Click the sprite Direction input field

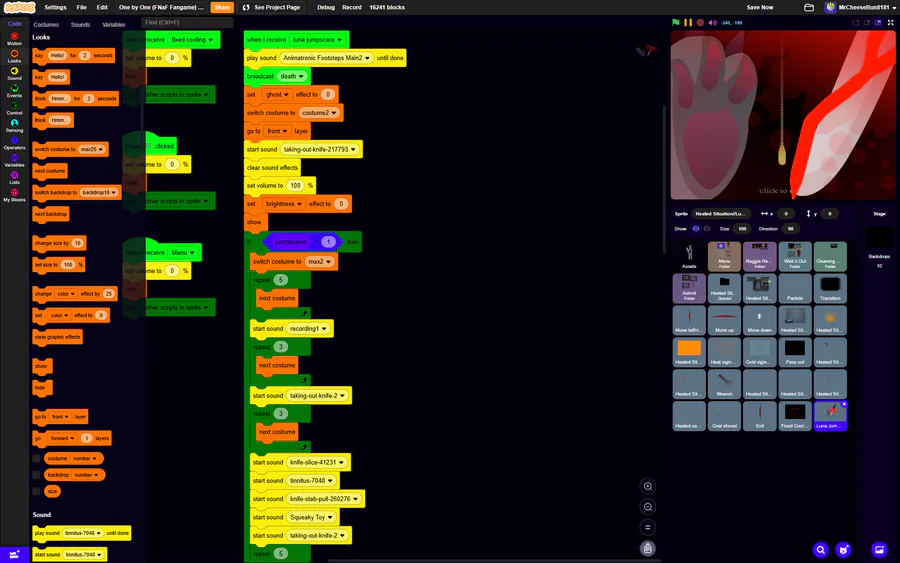coord(790,228)
